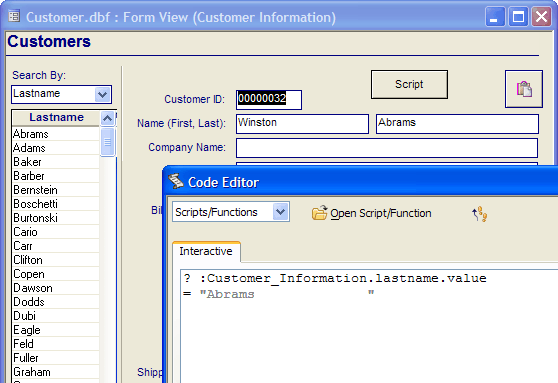Select Dawson in the Lastname list
Screen dimensions: 558x383
click(x=56, y=288)
